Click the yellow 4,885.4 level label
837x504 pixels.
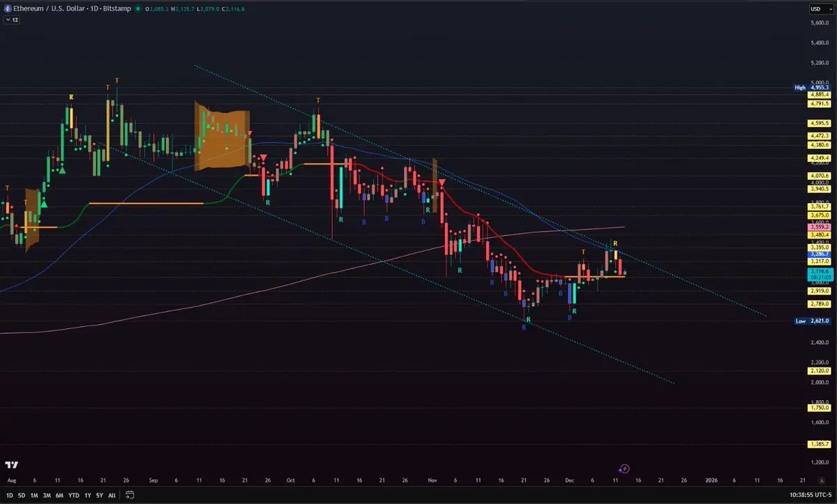pos(819,95)
